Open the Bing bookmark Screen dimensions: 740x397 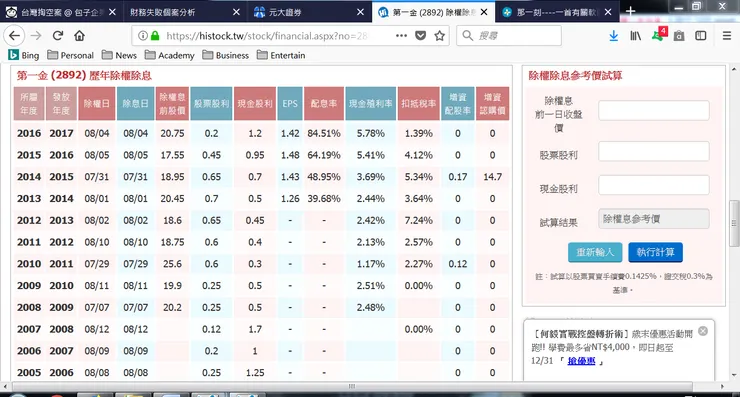pyautogui.click(x=24, y=55)
